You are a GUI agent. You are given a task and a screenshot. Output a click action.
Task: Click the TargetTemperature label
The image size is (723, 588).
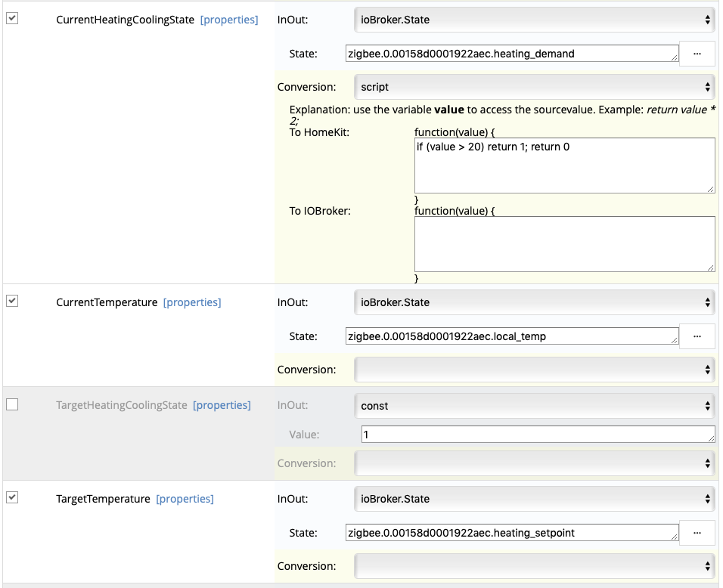[103, 499]
